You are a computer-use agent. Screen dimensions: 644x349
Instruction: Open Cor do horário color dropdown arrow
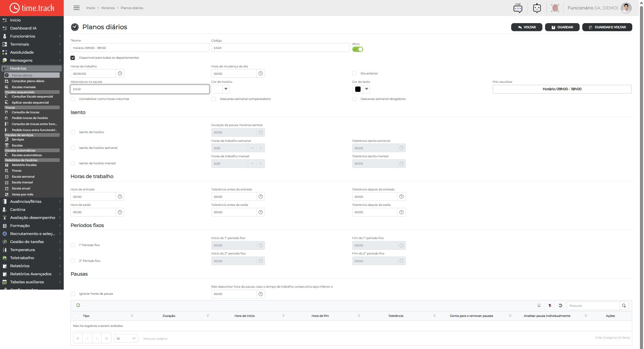[x=226, y=89]
